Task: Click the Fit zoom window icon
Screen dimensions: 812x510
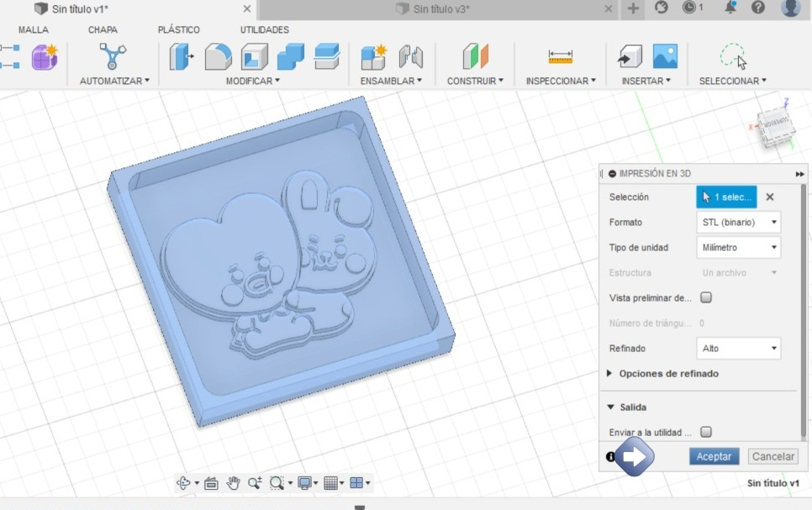Action: click(277, 483)
